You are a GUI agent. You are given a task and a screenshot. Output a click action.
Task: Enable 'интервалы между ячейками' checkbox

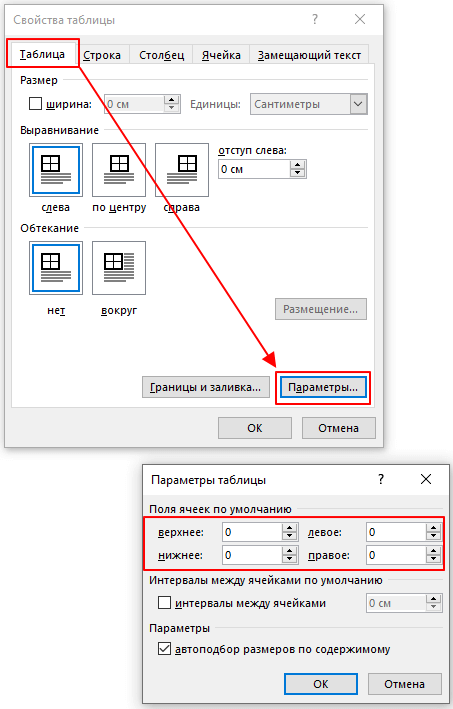pyautogui.click(x=164, y=603)
